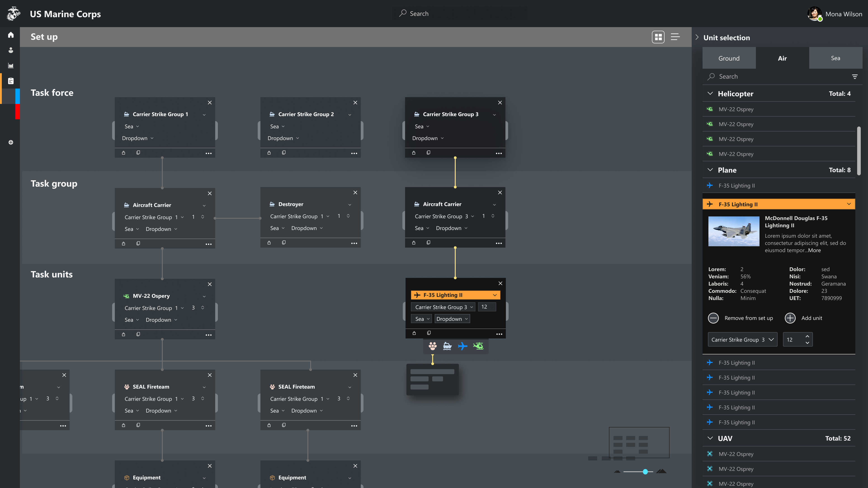Screen dimensions: 868x488
Task: Select first MV-22 Osprey under Helicopter
Action: coord(779,109)
